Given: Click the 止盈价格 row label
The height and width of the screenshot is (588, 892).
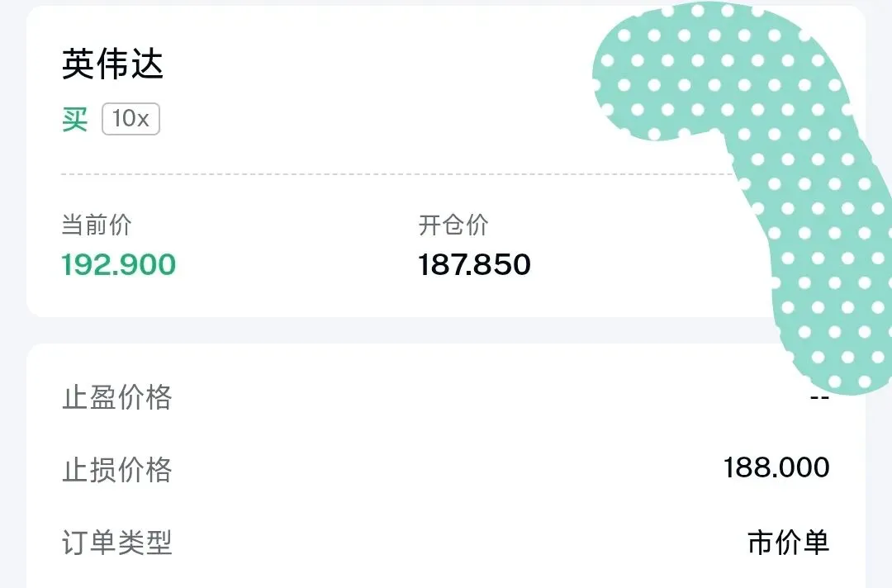Looking at the screenshot, I should point(117,398).
